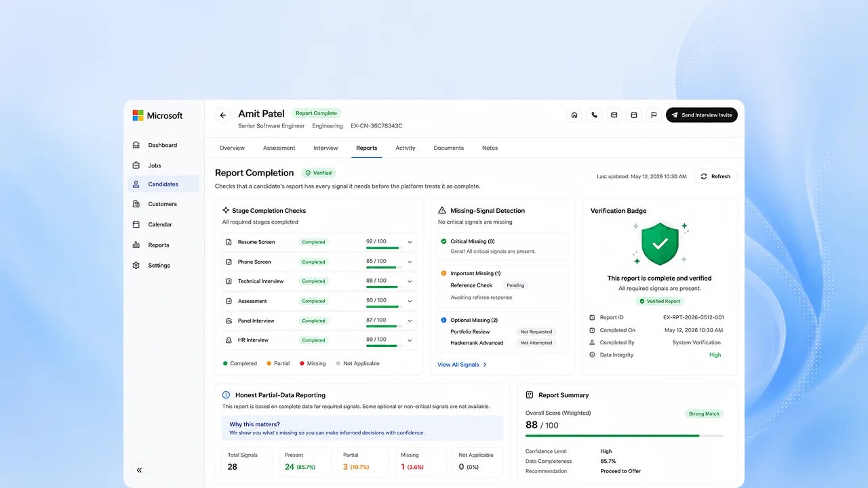Click the Proceed to Offer recommendation
Image resolution: width=868 pixels, height=488 pixels.
620,471
